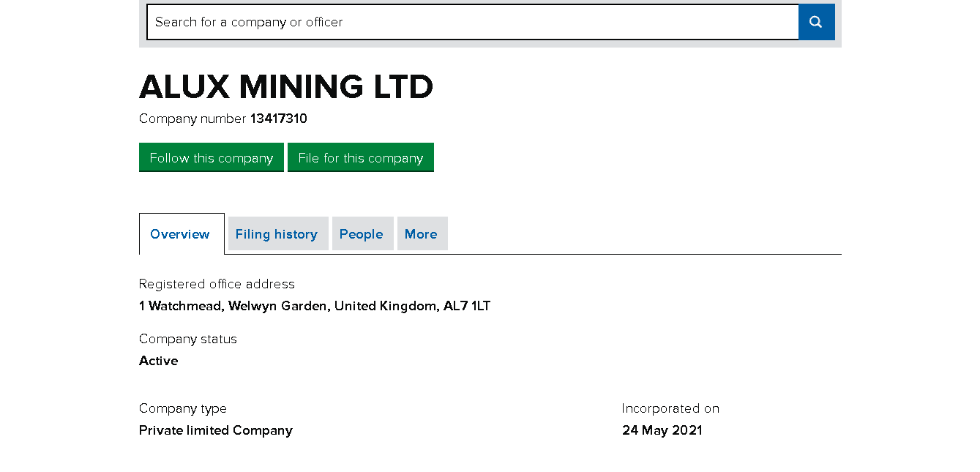Go to the People tab
The height and width of the screenshot is (472, 980).
[x=361, y=234]
